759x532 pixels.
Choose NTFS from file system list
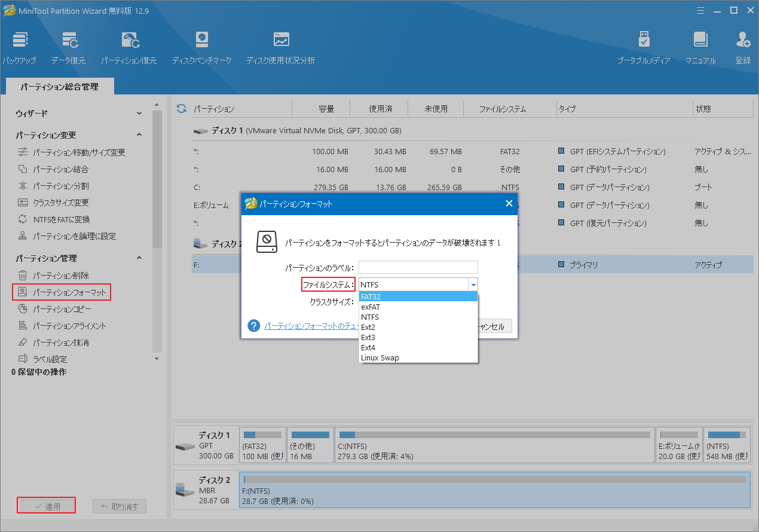(x=418, y=317)
